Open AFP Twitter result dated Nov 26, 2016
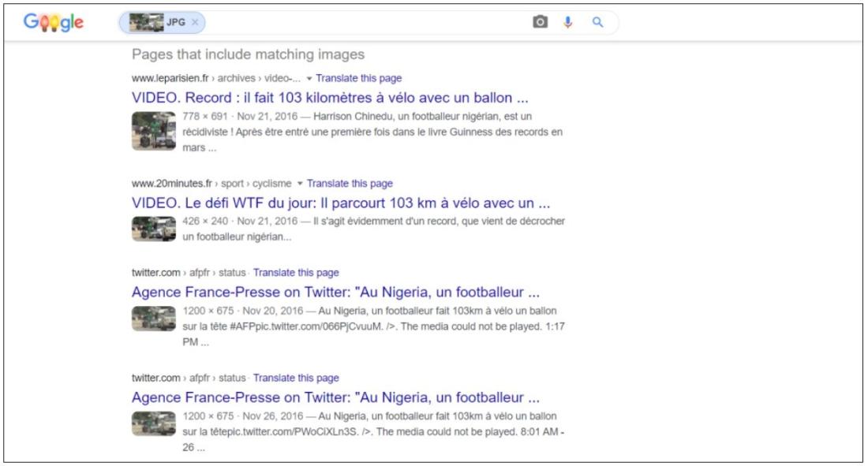Screen dimensions: 868x466 (335, 397)
